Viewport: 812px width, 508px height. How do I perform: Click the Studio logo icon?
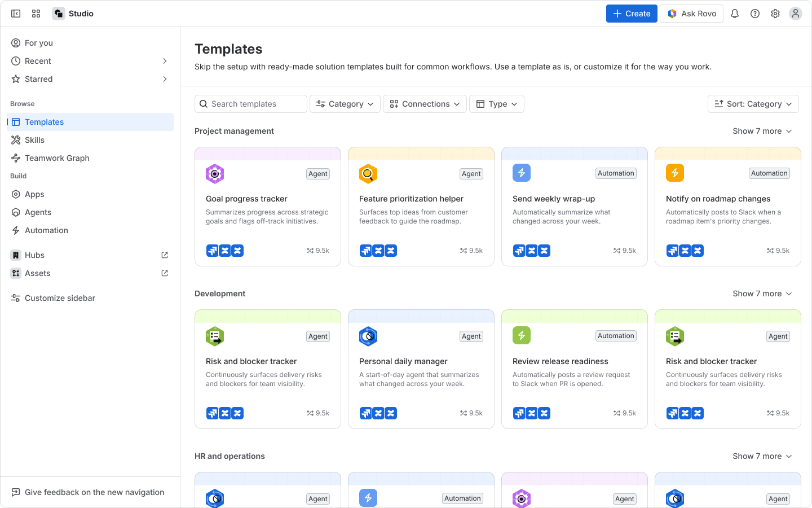point(59,14)
